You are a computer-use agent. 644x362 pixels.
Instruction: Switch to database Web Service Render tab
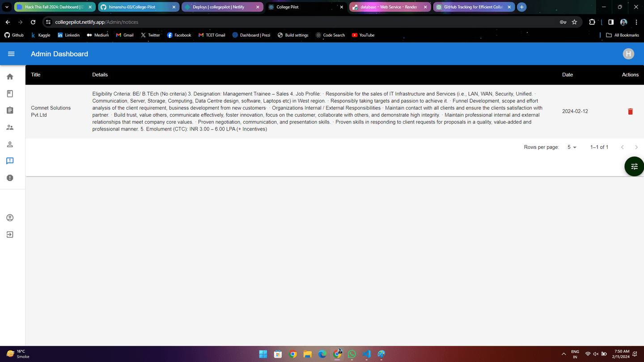click(389, 7)
